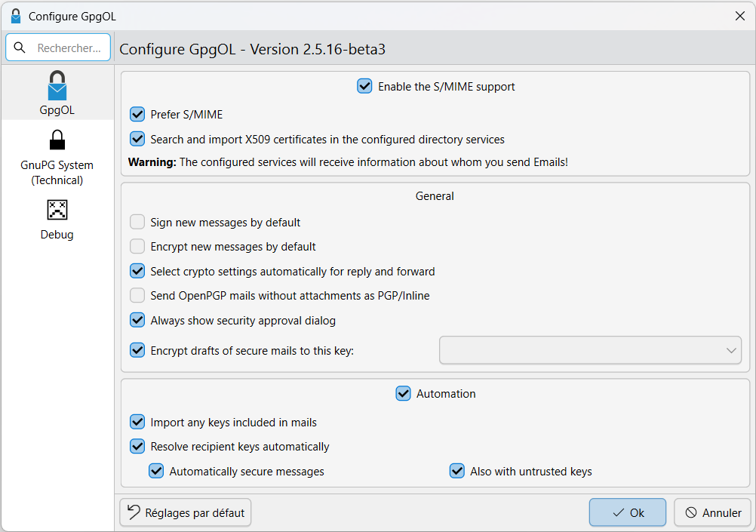Toggle Resolve recipient keys automatically
Image resolution: width=756 pixels, height=532 pixels.
coord(137,447)
